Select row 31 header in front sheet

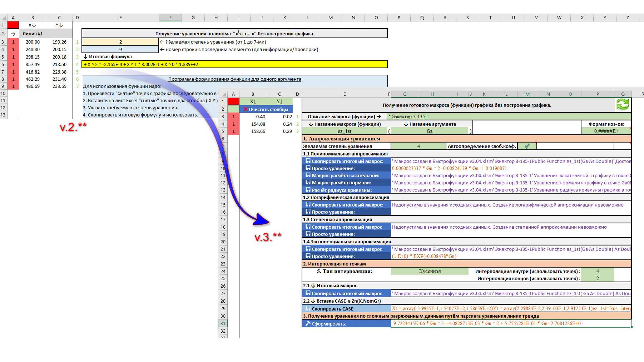(x=223, y=323)
